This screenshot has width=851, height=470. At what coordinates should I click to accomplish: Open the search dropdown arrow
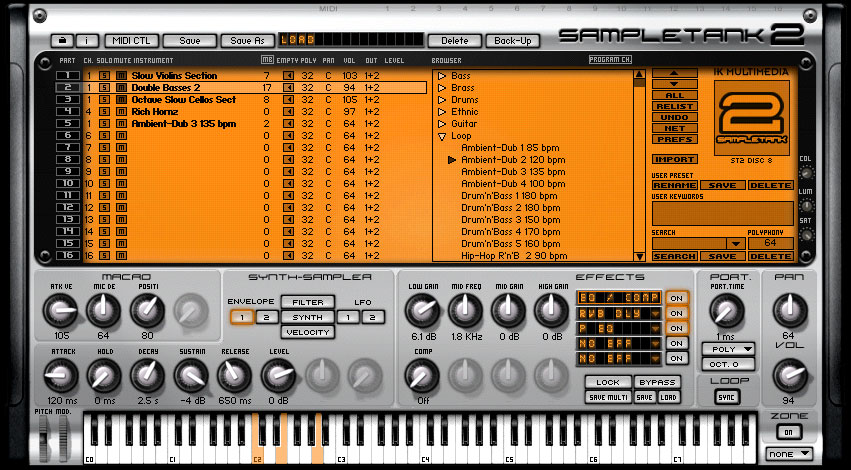pyautogui.click(x=735, y=244)
